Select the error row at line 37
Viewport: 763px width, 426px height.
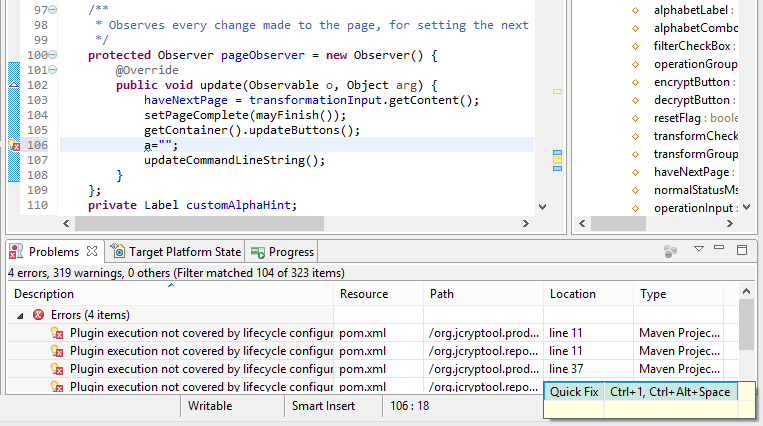tap(373, 369)
